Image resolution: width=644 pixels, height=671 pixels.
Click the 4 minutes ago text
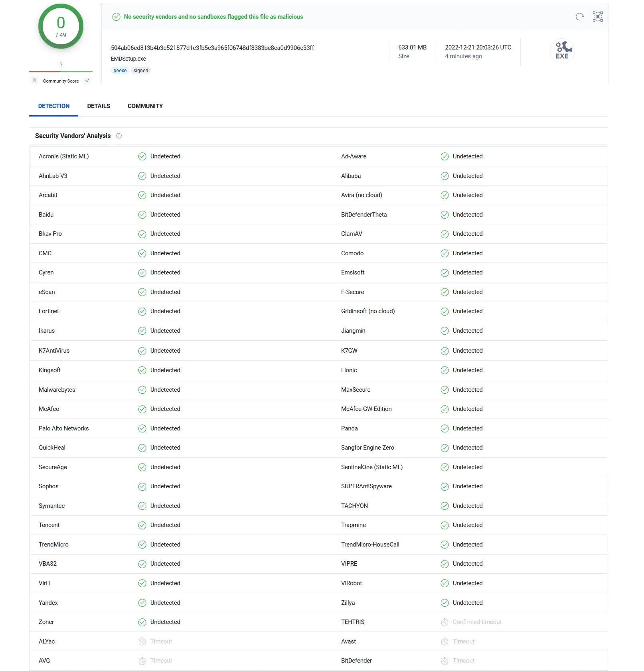pyautogui.click(x=464, y=56)
